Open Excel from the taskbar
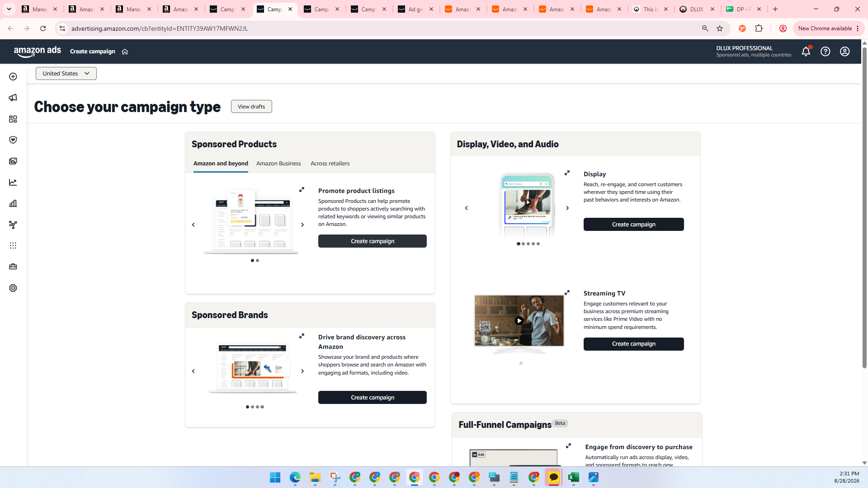 click(x=574, y=478)
